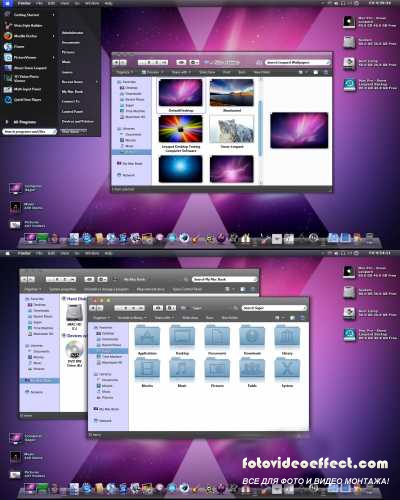Click the large wallpaper preview in preview pane
The height and width of the screenshot is (500, 400).
coord(299,130)
